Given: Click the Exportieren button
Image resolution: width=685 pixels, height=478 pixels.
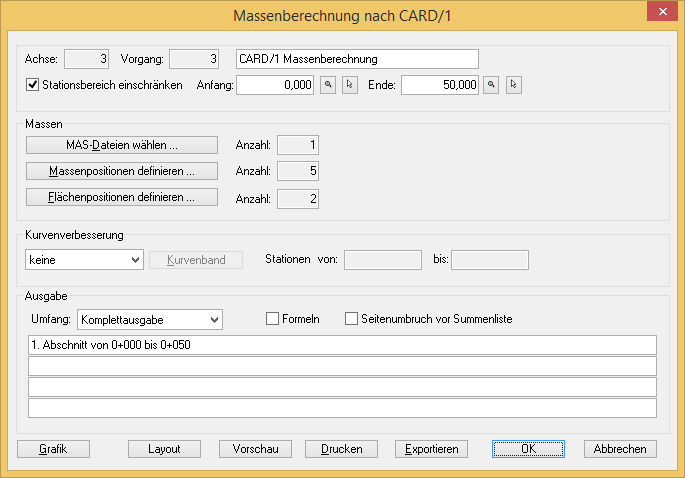Looking at the screenshot, I should pyautogui.click(x=432, y=449).
